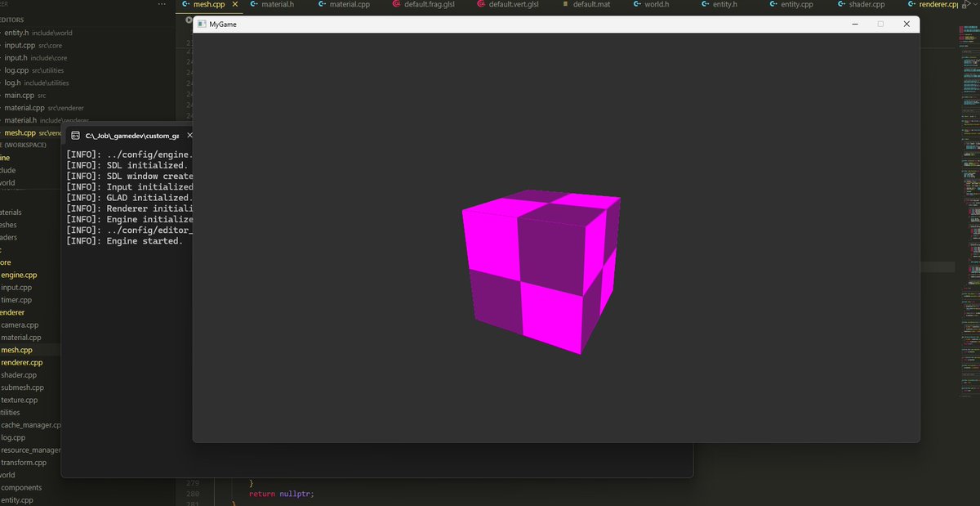
Task: Open camera.cpp in the file tree
Action: [x=20, y=325]
